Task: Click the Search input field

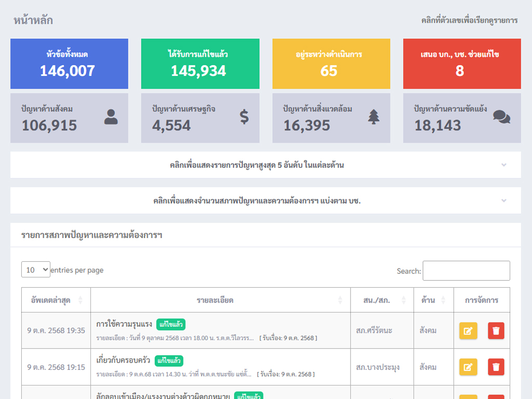Action: pyautogui.click(x=466, y=271)
